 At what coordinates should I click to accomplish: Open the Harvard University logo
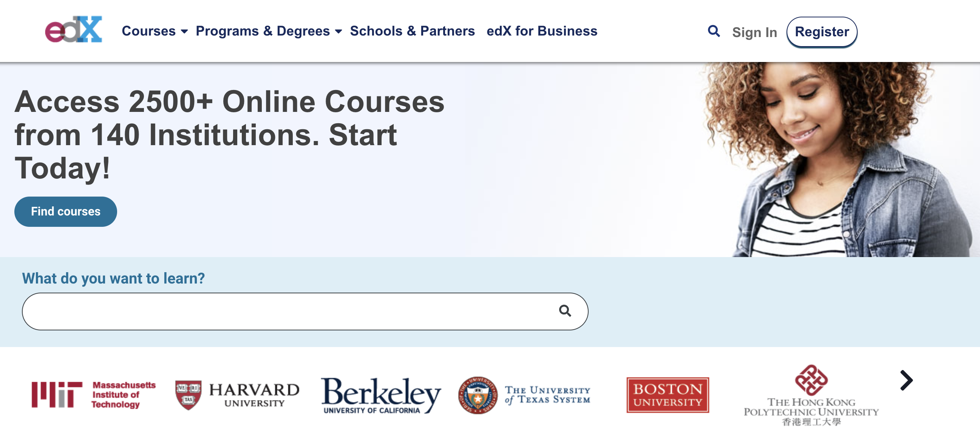(237, 395)
